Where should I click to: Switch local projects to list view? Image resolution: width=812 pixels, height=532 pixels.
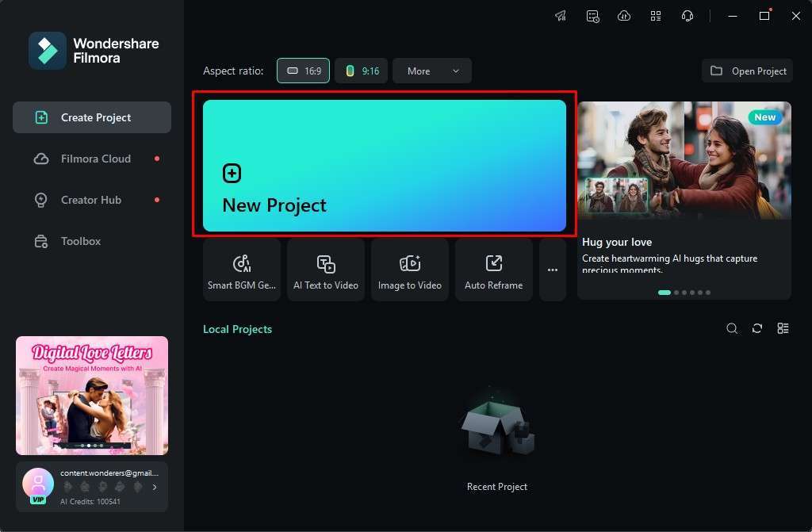783,328
